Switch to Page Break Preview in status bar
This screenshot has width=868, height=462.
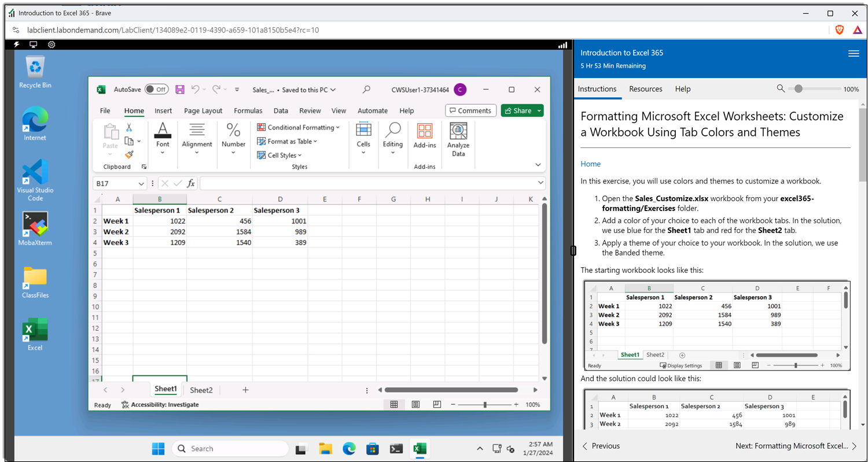click(437, 405)
